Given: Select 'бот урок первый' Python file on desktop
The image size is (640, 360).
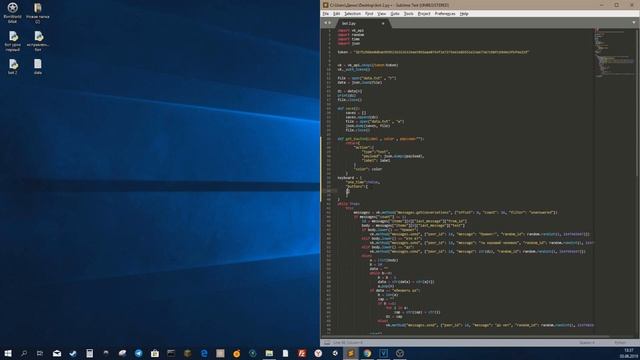Looking at the screenshot, I should [x=13, y=41].
